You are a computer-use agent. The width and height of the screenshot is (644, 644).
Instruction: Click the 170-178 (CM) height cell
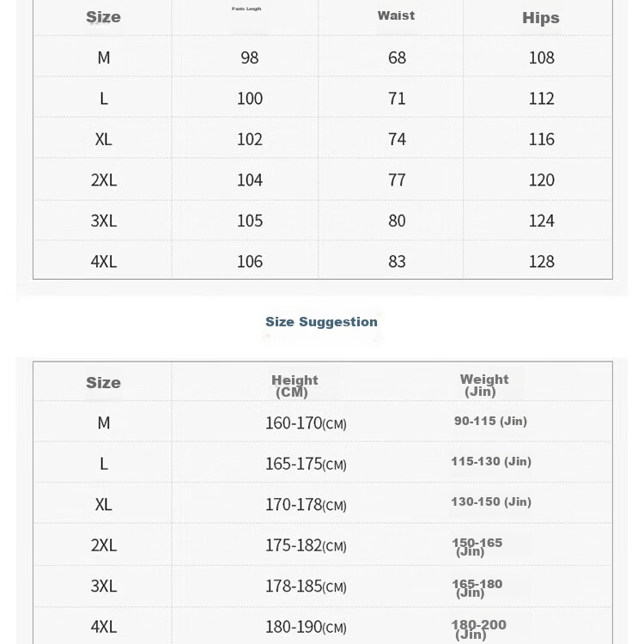point(305,505)
